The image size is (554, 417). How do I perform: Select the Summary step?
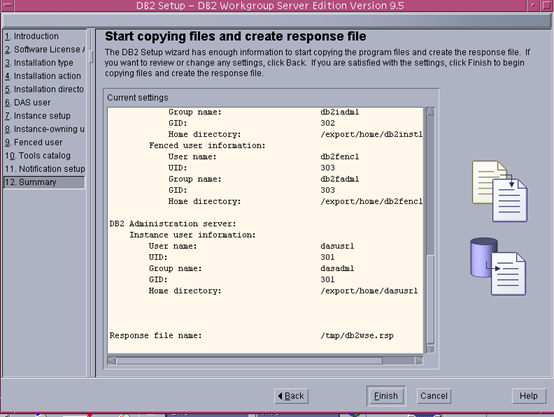point(44,182)
